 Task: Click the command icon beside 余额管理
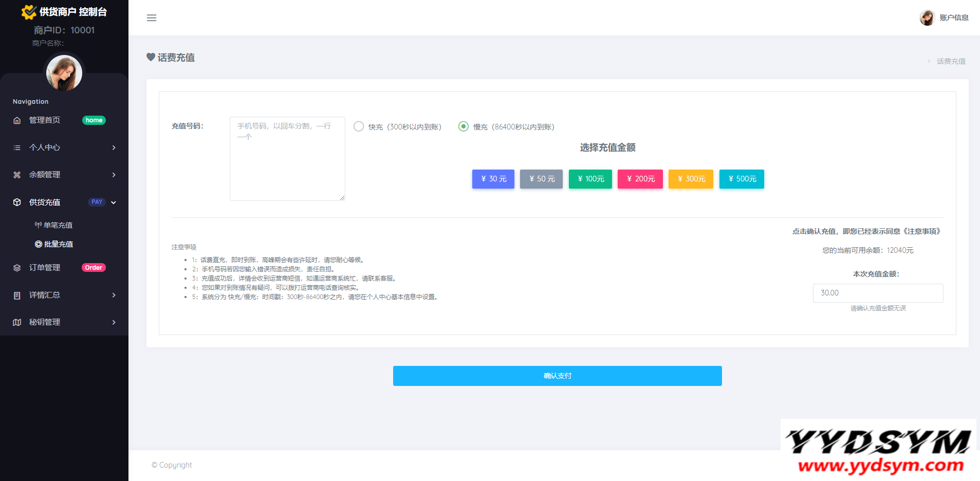(x=17, y=175)
